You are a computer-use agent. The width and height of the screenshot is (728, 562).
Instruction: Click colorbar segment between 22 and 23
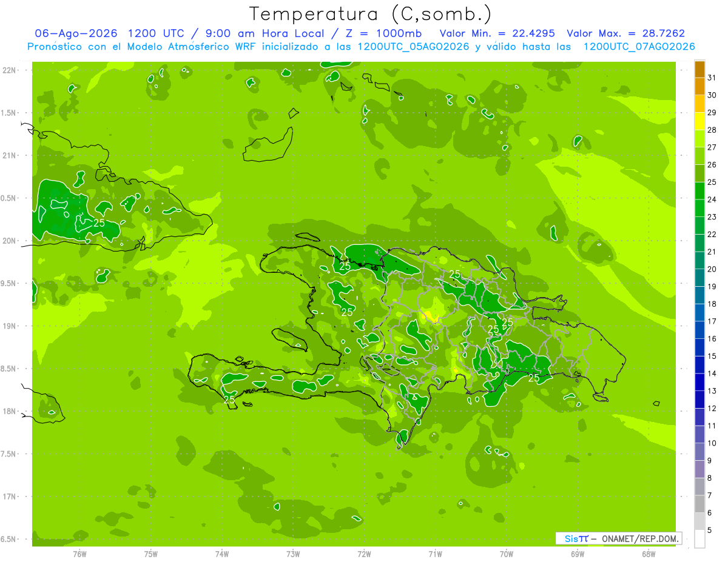[x=699, y=226]
